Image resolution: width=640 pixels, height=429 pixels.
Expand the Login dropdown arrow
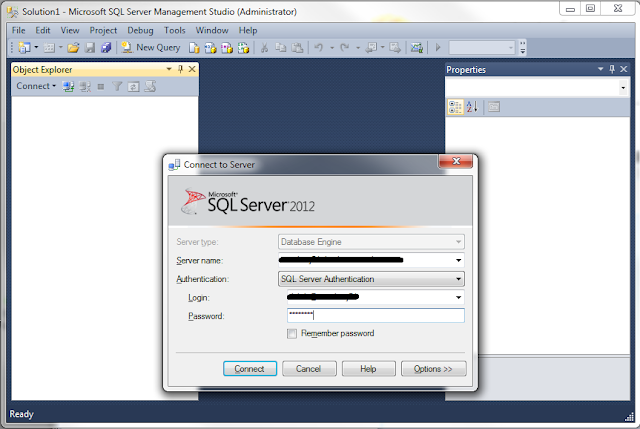458,298
